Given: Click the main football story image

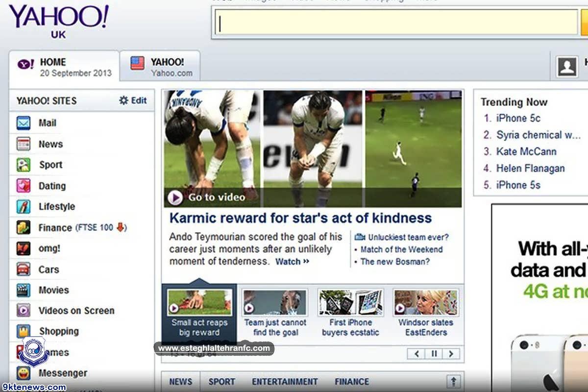Looking at the screenshot, I should [313, 148].
